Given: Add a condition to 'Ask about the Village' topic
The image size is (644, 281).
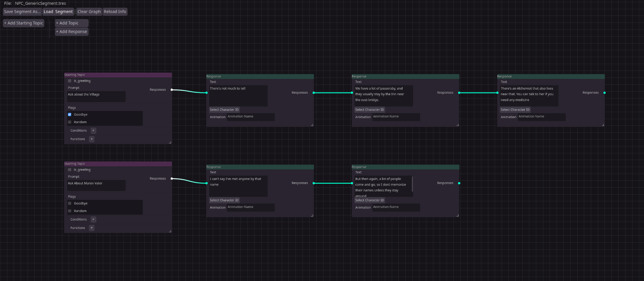Looking at the screenshot, I should point(93,131).
